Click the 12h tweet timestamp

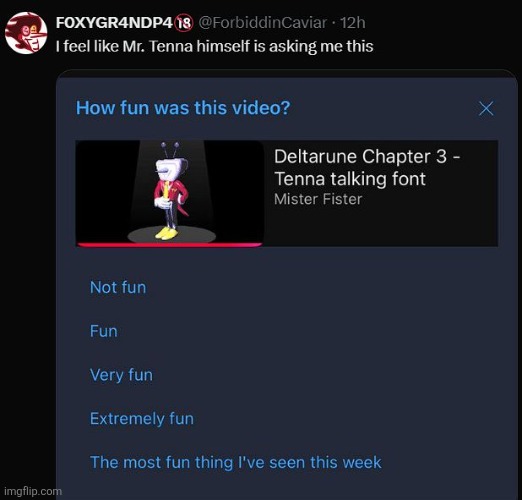[353, 23]
